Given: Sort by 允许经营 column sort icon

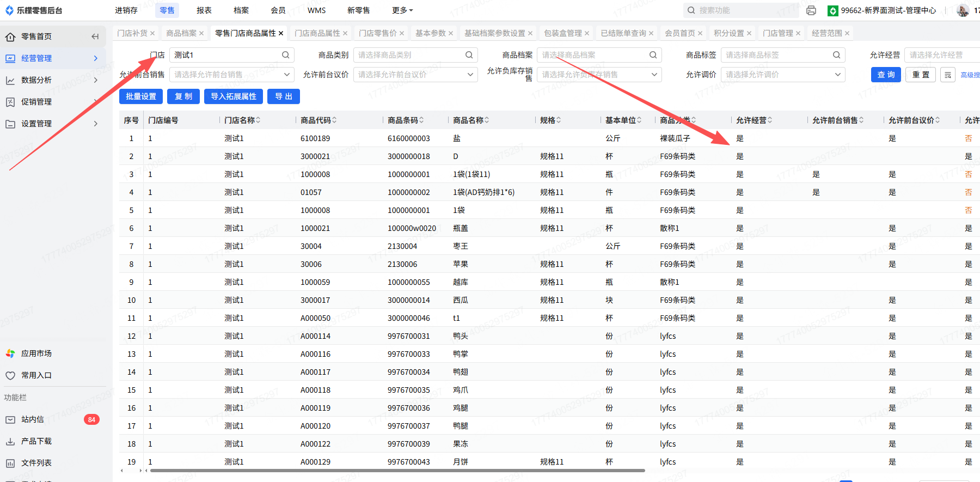Looking at the screenshot, I should tap(770, 120).
